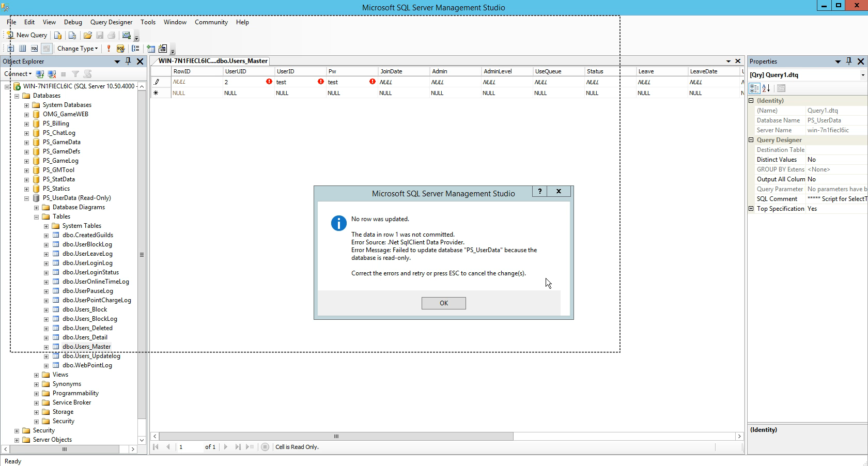The image size is (868, 466).
Task: Click the Add Group By icon
Action: coord(135,49)
